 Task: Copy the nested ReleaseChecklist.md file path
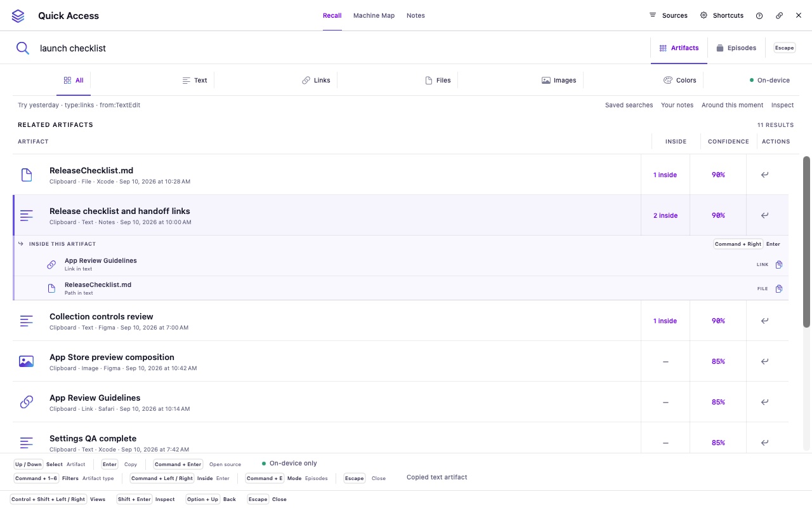pyautogui.click(x=779, y=288)
